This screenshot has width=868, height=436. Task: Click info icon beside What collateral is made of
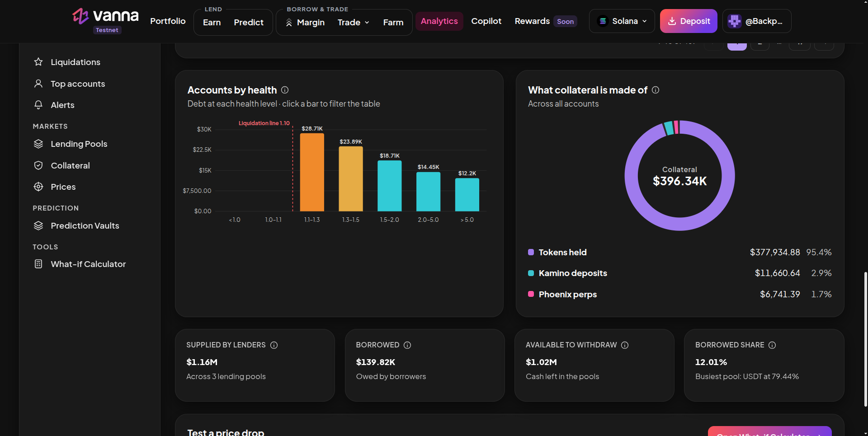pos(656,90)
